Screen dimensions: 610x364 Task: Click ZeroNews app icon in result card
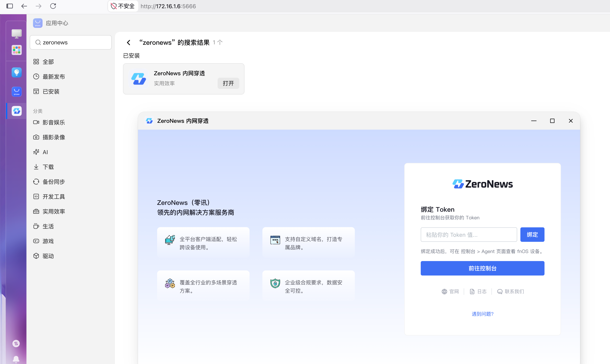(x=139, y=79)
